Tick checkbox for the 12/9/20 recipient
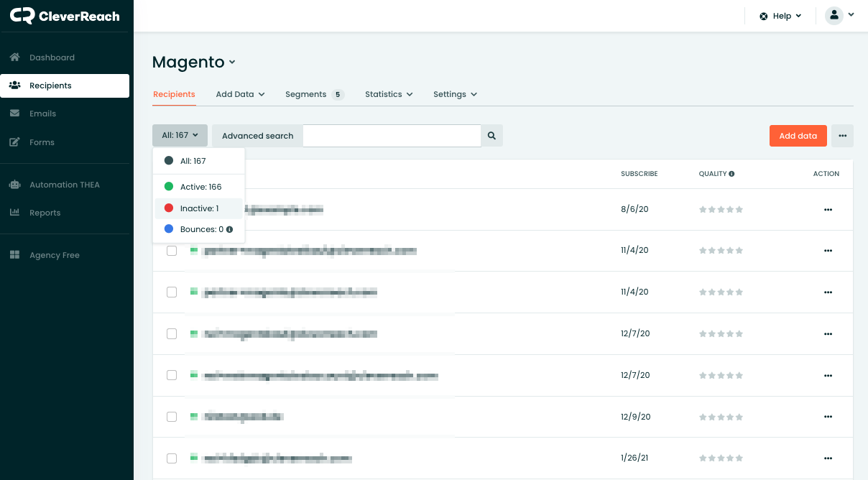 172,417
